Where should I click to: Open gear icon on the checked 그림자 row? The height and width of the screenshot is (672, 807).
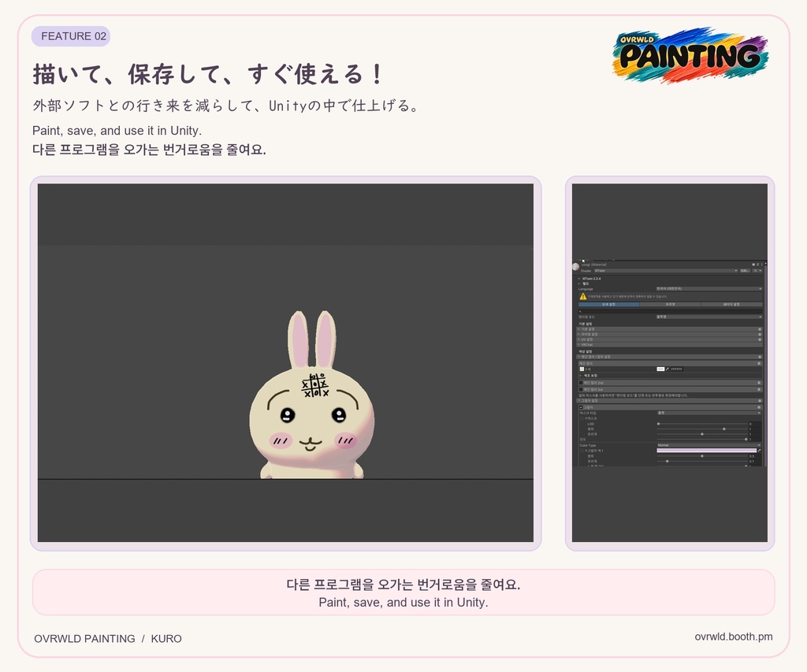(x=759, y=407)
